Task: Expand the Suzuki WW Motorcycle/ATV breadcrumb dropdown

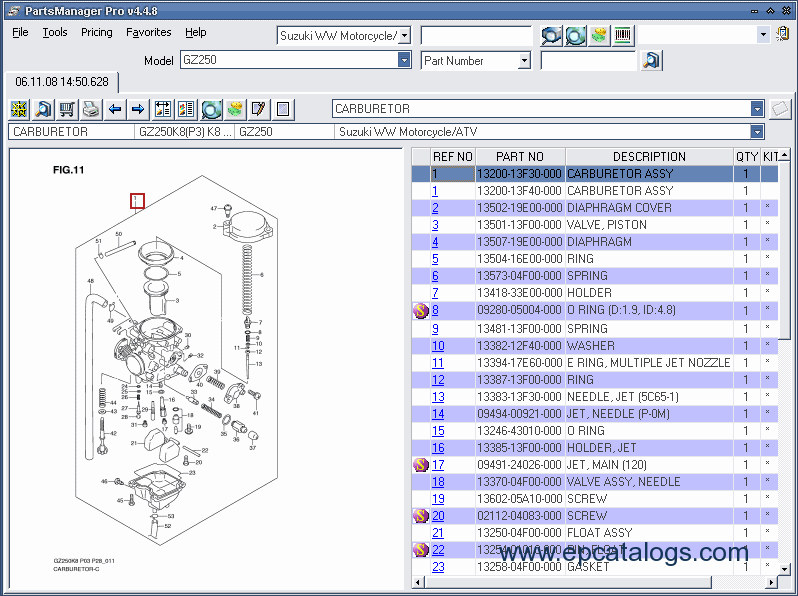Action: click(x=757, y=132)
